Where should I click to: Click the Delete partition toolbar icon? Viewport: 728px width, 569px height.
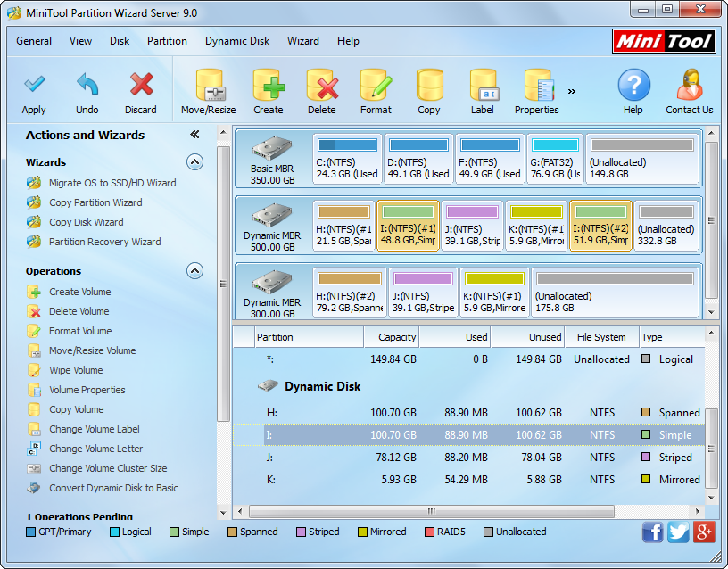click(322, 85)
